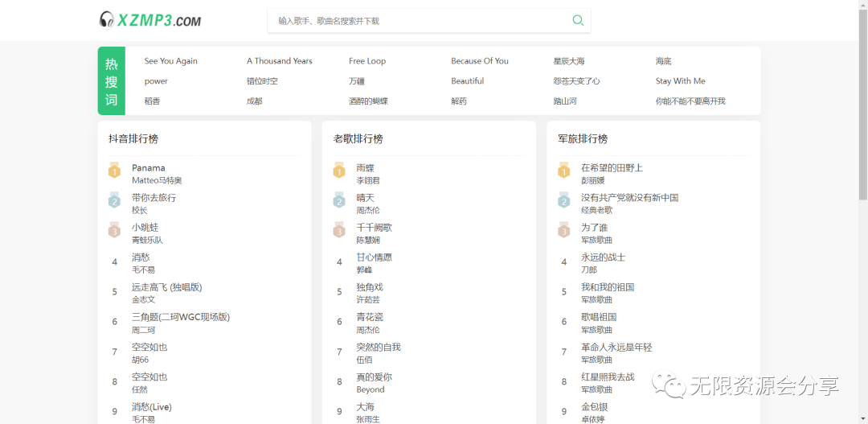868x424 pixels.
Task: Click the gold rank 1 medal beside 雨蝶
Action: tap(339, 171)
